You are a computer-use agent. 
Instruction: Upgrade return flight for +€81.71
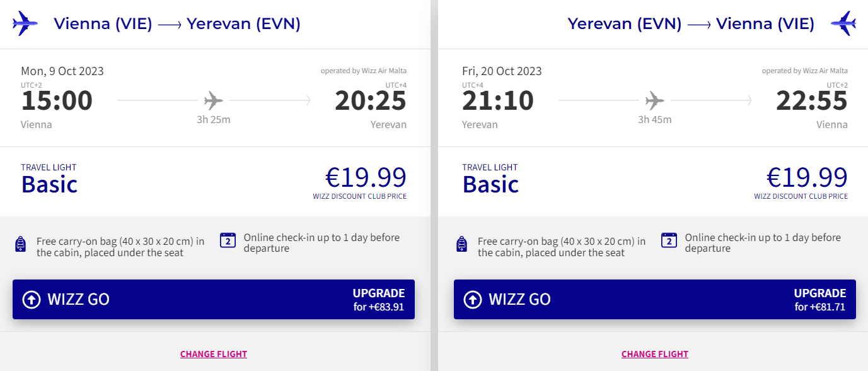point(819,300)
